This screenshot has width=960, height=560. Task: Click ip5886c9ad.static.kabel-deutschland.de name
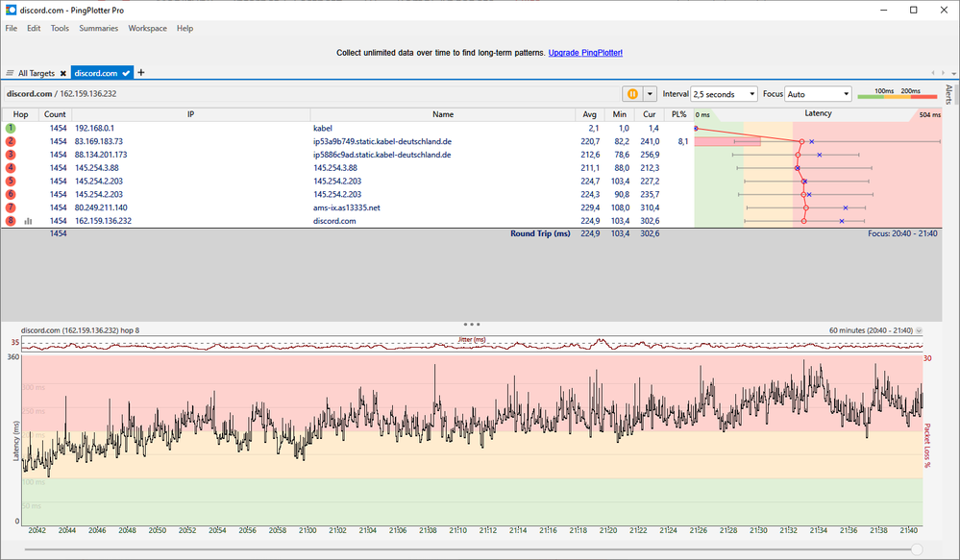click(382, 155)
